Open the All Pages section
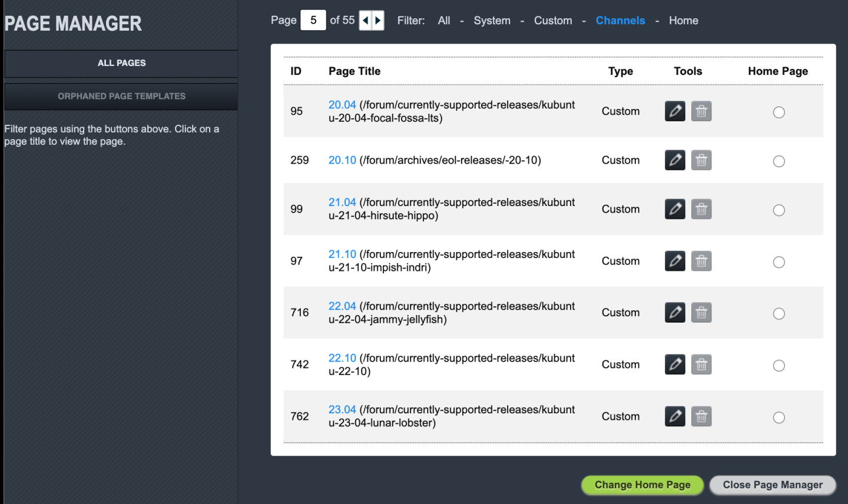The image size is (848, 504). pos(121,63)
